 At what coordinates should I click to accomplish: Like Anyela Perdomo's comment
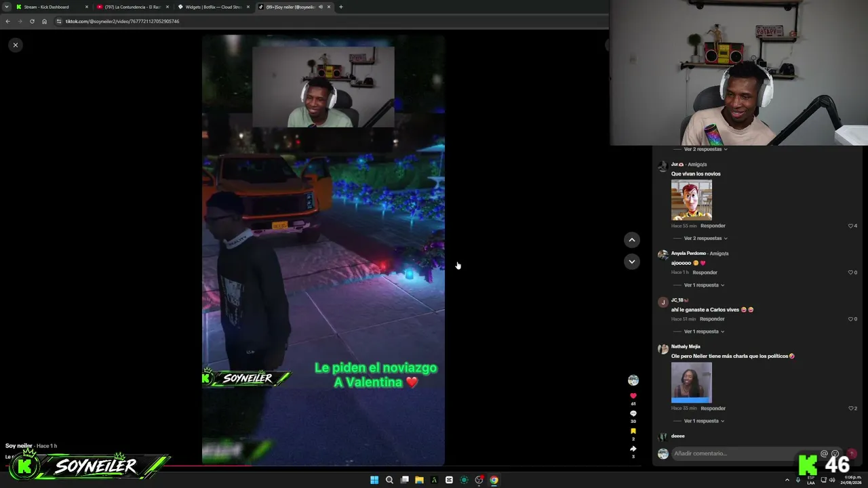(x=850, y=272)
